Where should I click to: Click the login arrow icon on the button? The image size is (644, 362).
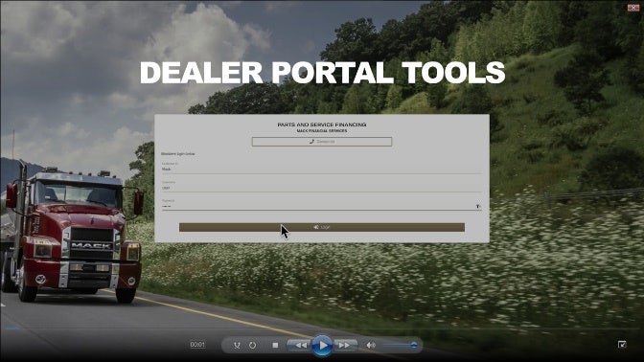pos(316,227)
